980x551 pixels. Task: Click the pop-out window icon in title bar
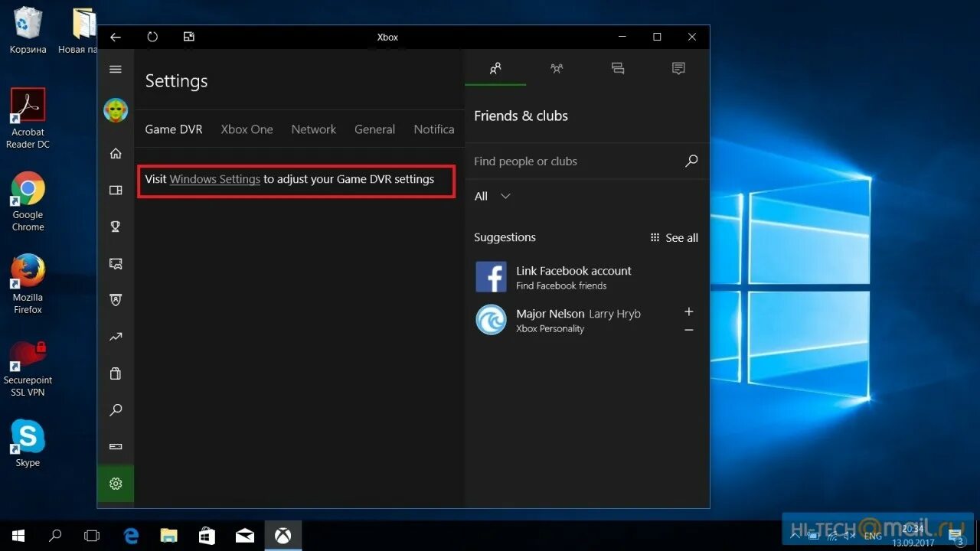pos(189,37)
